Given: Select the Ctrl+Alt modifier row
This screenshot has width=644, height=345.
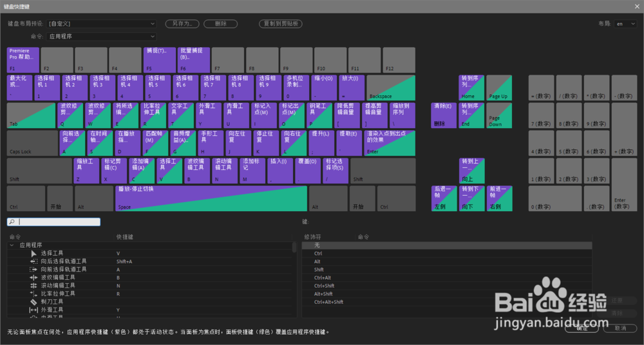Looking at the screenshot, I should point(447,277).
